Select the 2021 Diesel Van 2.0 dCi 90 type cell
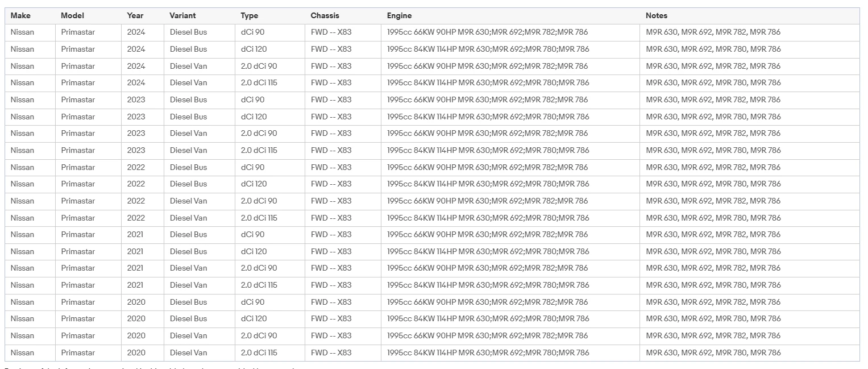This screenshot has width=868, height=369. click(x=259, y=268)
